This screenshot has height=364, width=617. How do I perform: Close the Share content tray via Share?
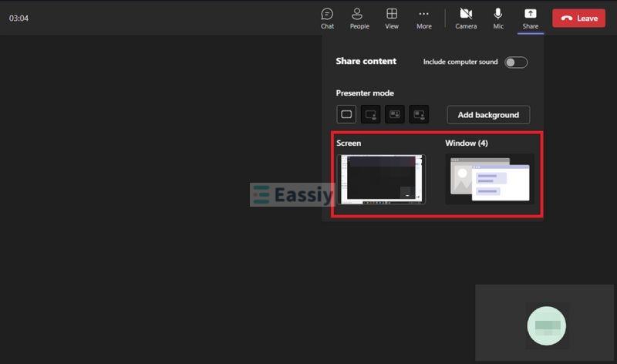(531, 18)
